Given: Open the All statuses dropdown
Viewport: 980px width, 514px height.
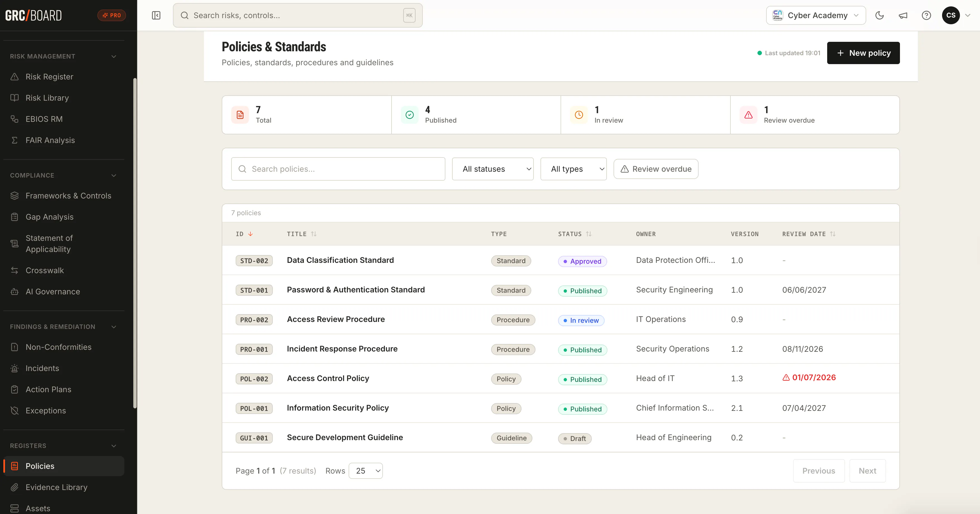Looking at the screenshot, I should tap(493, 169).
